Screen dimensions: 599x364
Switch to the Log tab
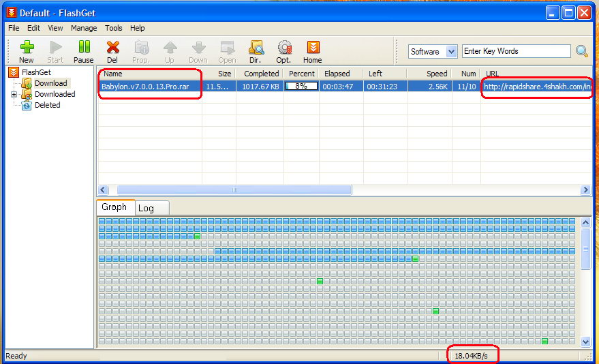152,208
